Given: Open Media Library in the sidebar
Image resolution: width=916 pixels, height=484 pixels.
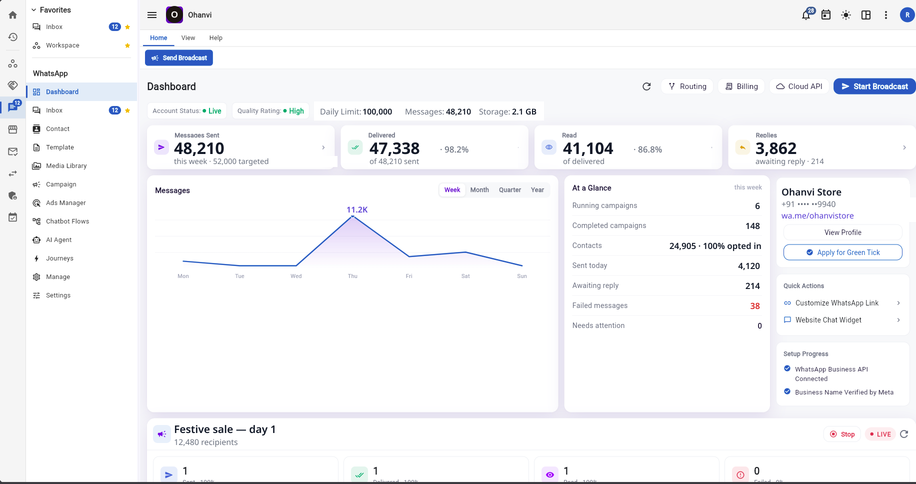Looking at the screenshot, I should 82,166.
